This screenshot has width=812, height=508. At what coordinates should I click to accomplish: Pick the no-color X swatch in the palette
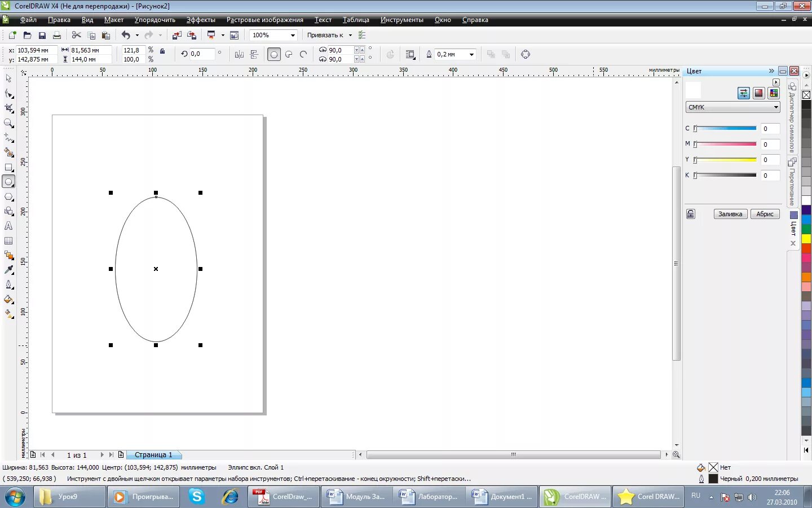click(806, 95)
